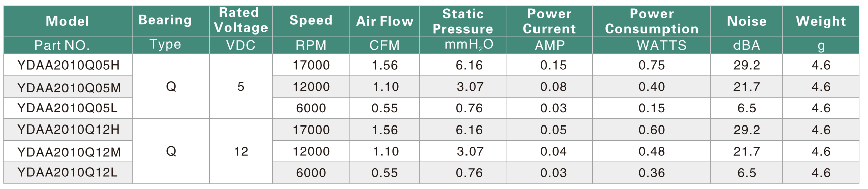Select part number YDAA2010Q12H

tap(69, 130)
